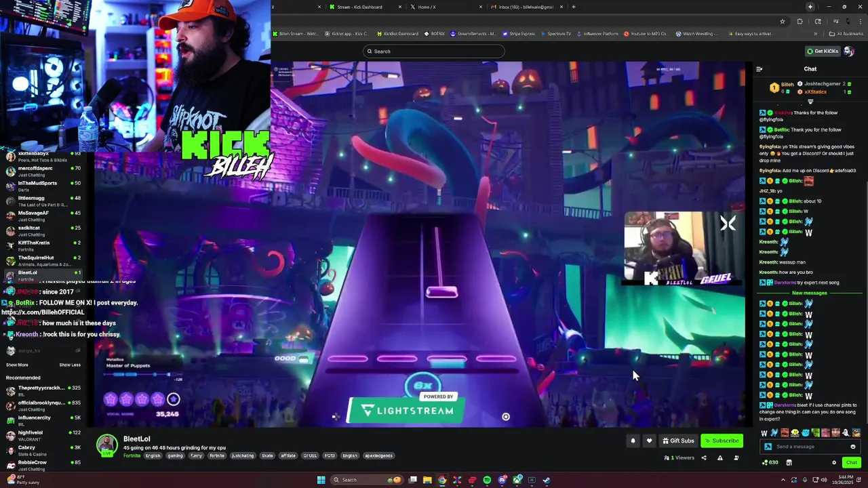The image size is (868, 488).
Task: Show hidden system tray icons chevron
Action: [x=783, y=480]
